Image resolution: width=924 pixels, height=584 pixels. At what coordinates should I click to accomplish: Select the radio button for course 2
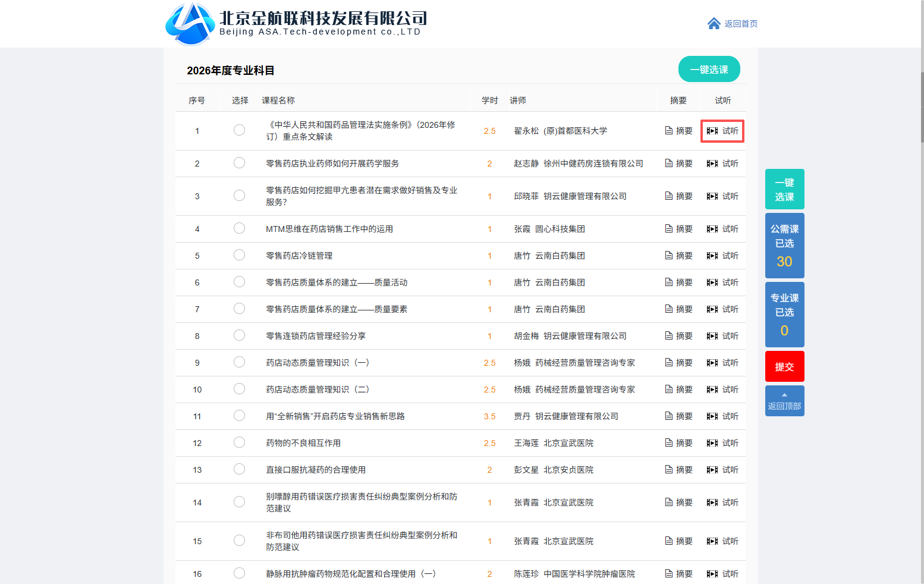point(239,163)
